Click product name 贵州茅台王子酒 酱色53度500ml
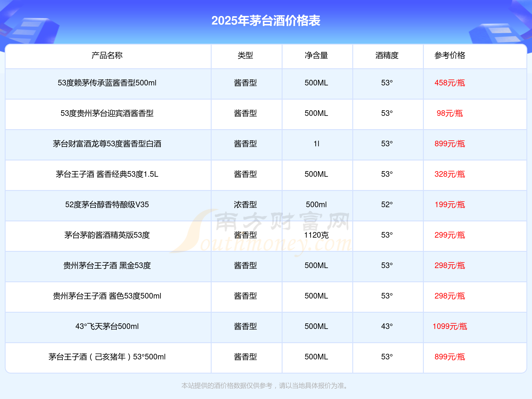Image resolution: width=532 pixels, height=399 pixels. coord(107,296)
